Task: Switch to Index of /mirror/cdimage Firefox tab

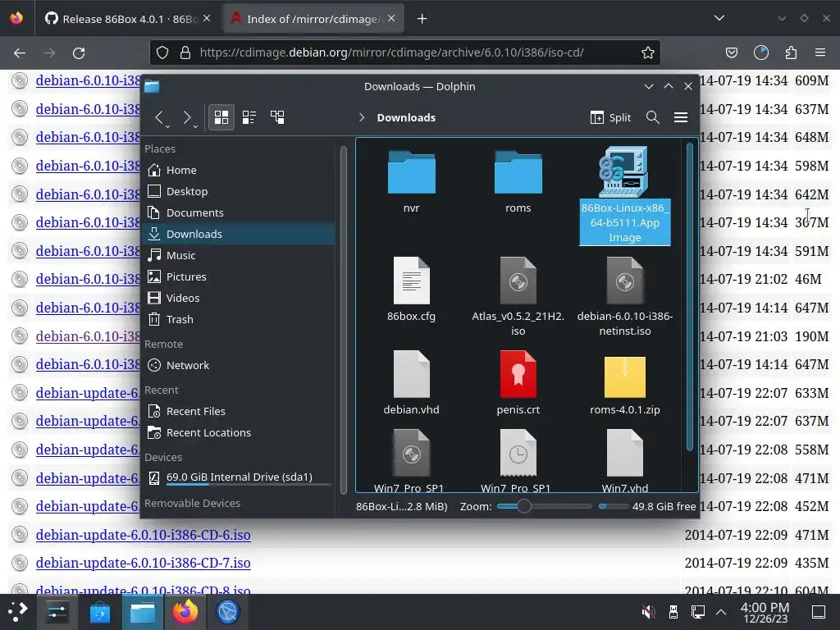Action: pyautogui.click(x=313, y=19)
